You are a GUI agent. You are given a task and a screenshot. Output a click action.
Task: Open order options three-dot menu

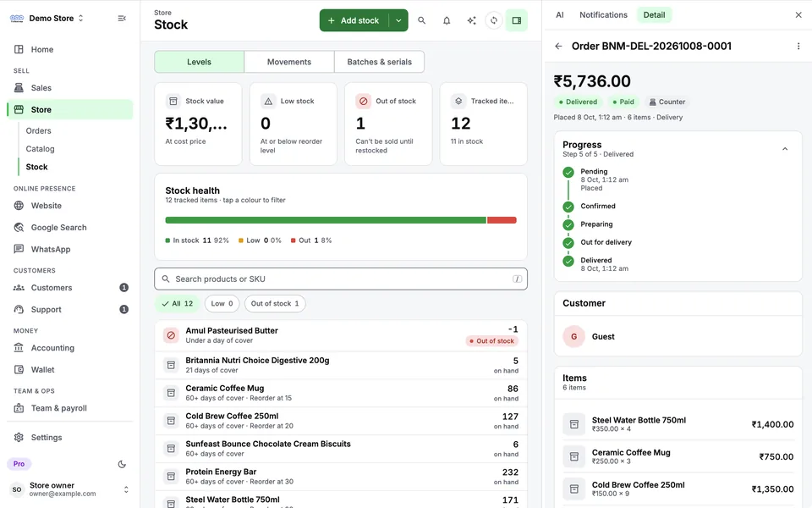click(x=798, y=46)
